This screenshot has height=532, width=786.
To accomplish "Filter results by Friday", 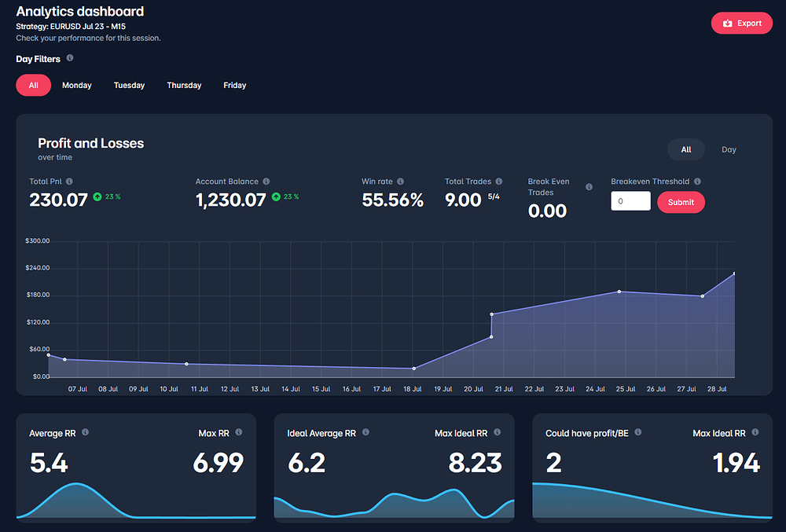I will point(234,85).
